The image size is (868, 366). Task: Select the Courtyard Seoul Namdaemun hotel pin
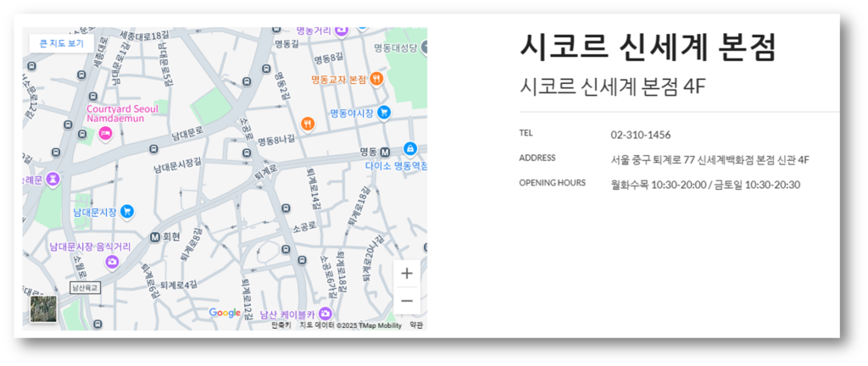(x=105, y=133)
